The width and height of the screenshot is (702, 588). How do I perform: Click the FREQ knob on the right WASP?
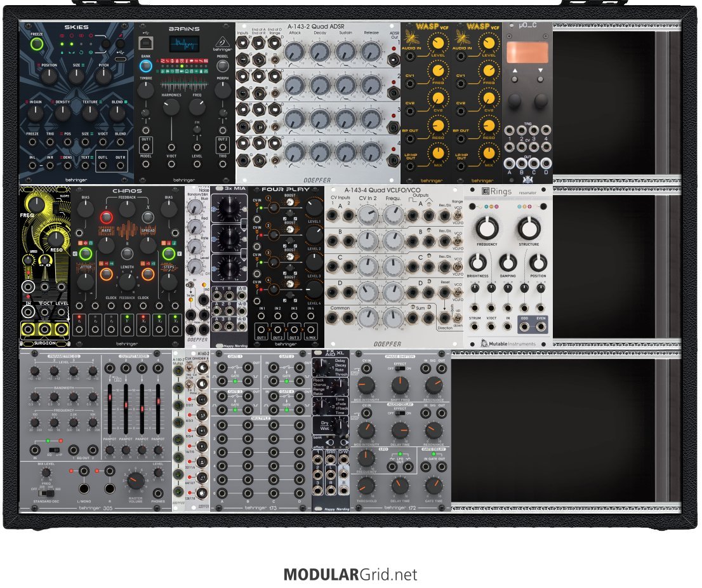point(489,70)
